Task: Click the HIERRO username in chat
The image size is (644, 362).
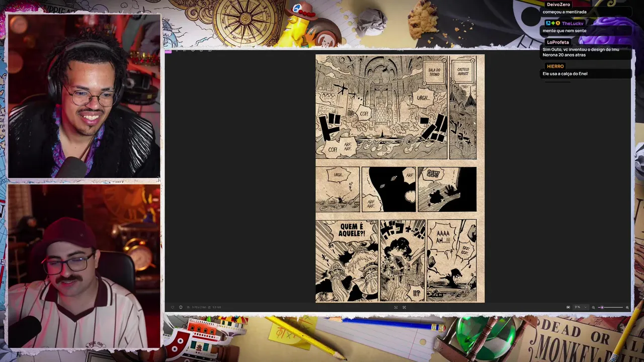Action: tap(555, 66)
